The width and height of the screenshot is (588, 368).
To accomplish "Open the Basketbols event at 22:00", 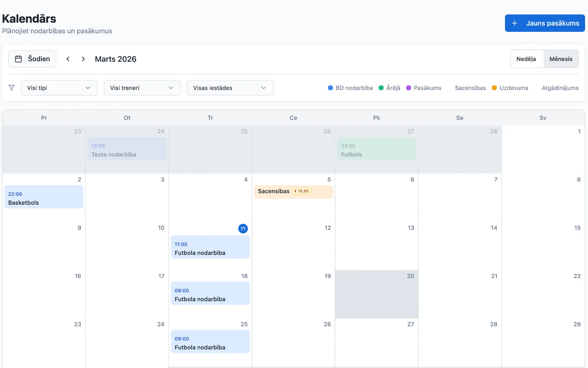I will pos(44,197).
